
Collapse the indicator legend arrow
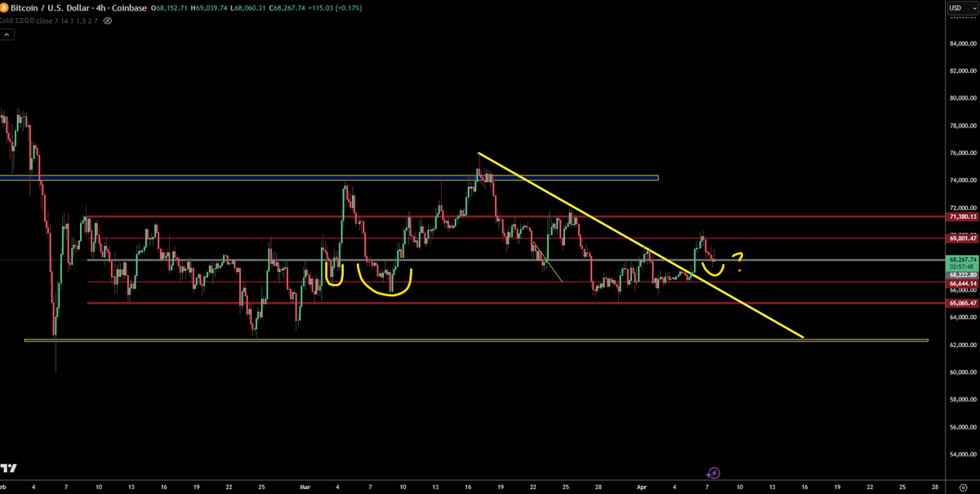7,35
